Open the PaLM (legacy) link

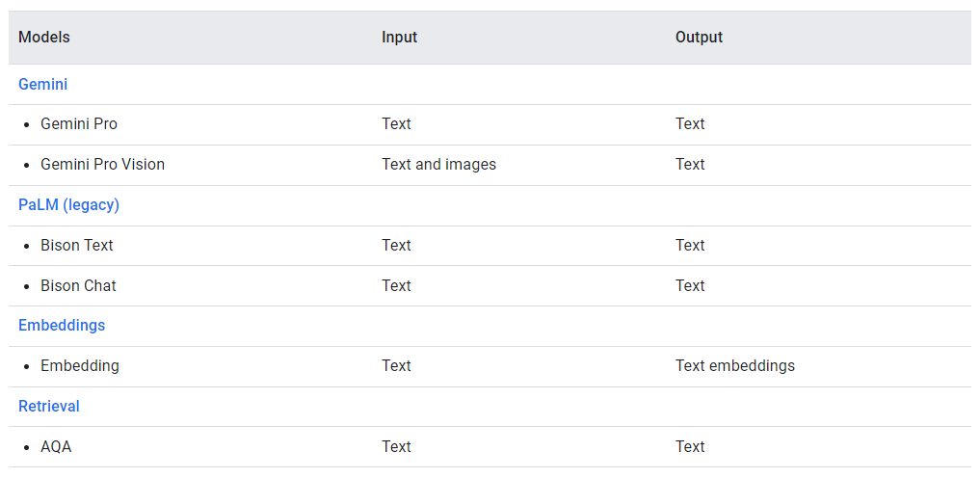tap(68, 205)
